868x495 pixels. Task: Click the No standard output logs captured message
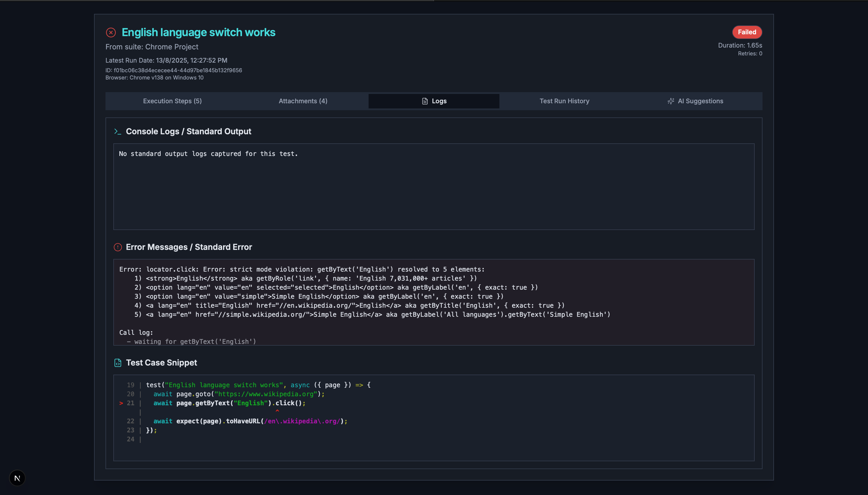click(208, 154)
